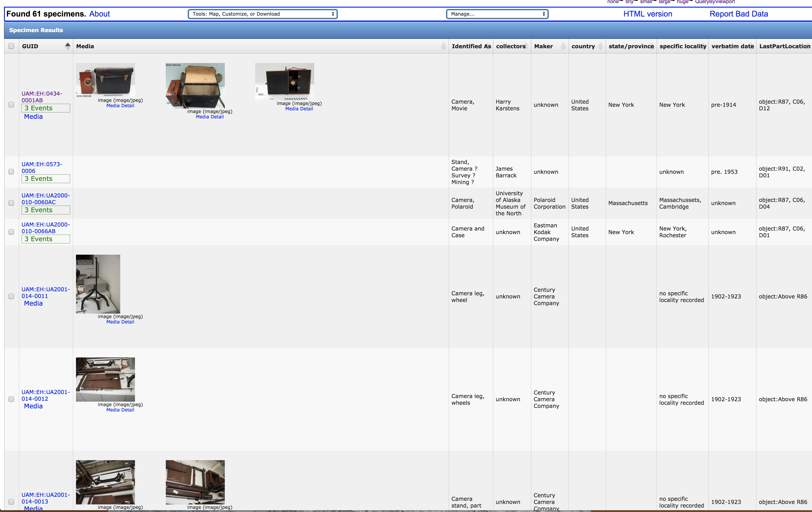This screenshot has height=512, width=812.
Task: Click the country column sort icon
Action: point(600,46)
